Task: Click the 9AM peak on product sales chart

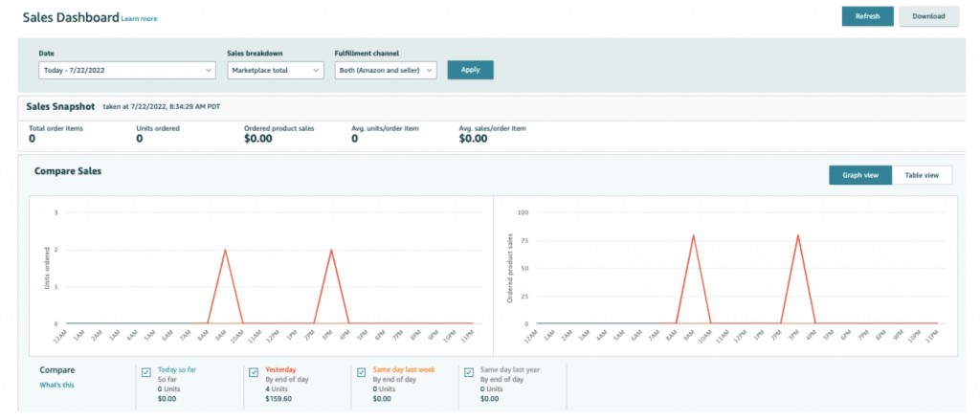Action: coord(693,235)
